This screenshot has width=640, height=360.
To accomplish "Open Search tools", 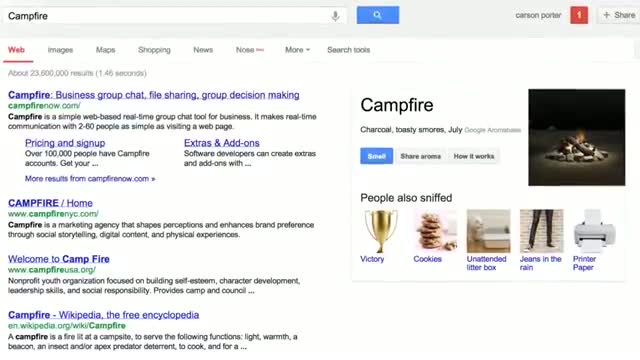I will [348, 50].
